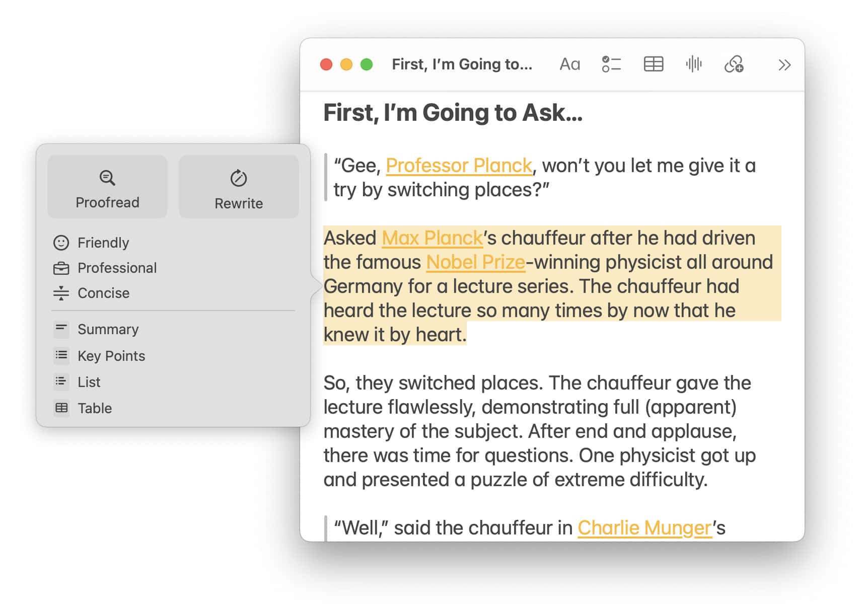Select the Proofread tool
The image size is (861, 616).
pos(107,187)
